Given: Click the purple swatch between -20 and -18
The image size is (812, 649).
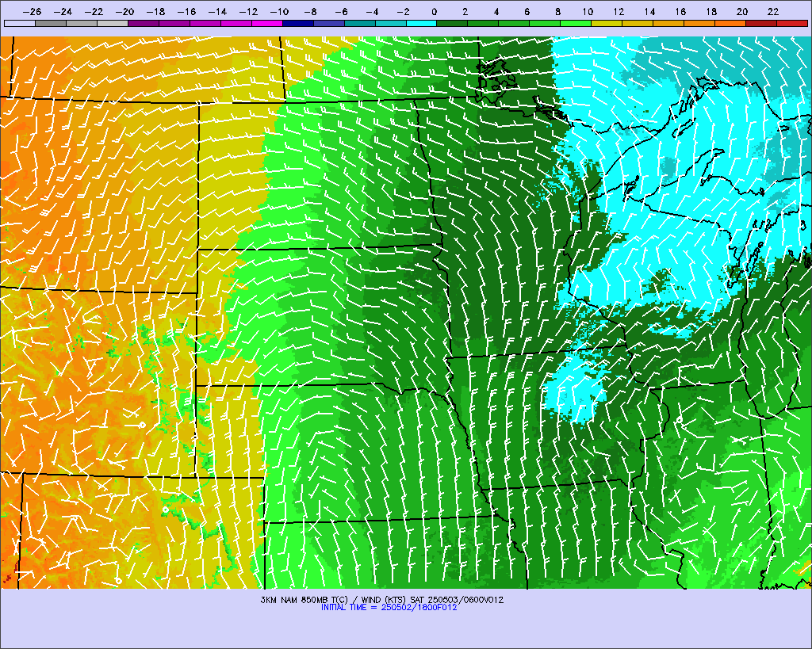Looking at the screenshot, I should (144, 23).
